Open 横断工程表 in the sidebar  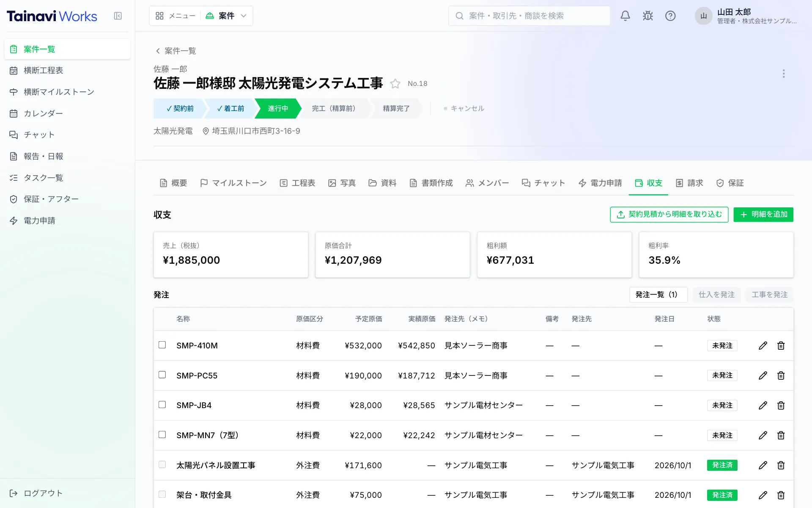coord(67,70)
